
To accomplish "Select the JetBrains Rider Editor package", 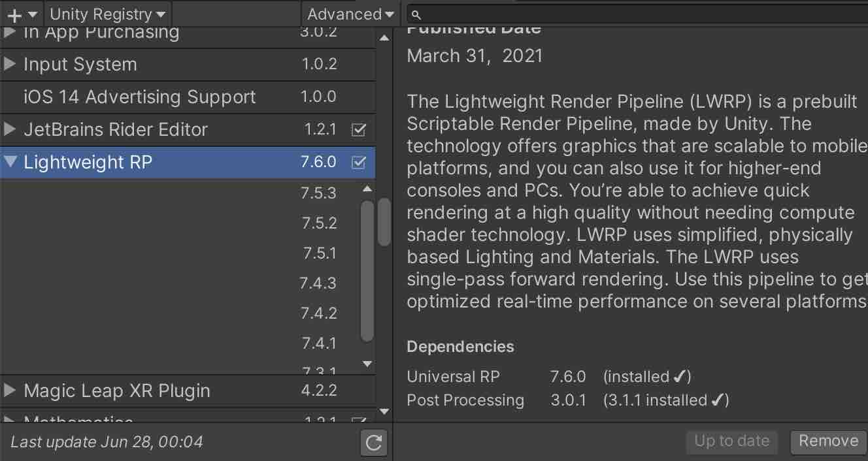I will pyautogui.click(x=188, y=130).
